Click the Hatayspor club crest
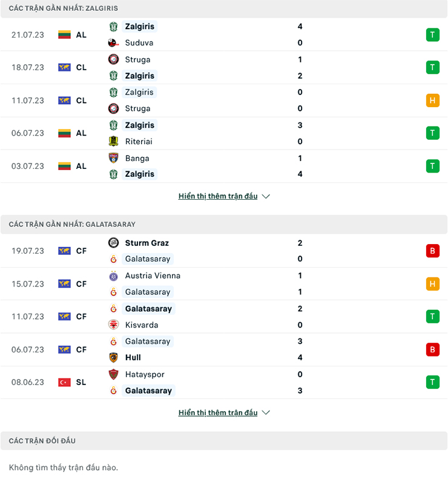The width and height of the screenshot is (448, 482). point(113,374)
